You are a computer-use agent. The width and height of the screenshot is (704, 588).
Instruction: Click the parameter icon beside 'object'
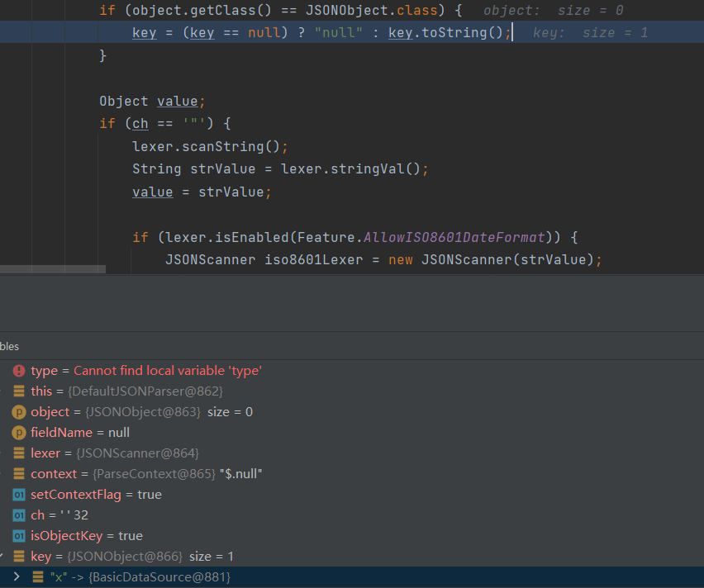coord(19,412)
